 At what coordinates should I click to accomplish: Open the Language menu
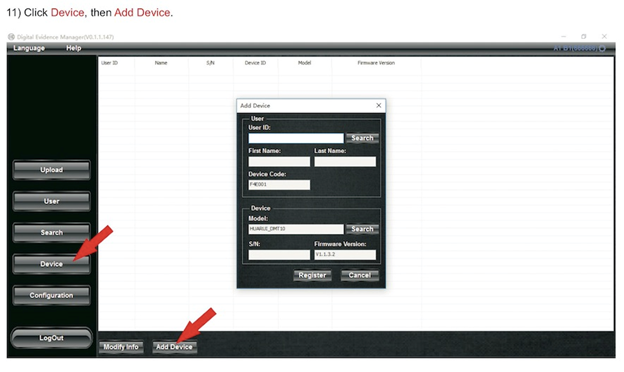(29, 48)
